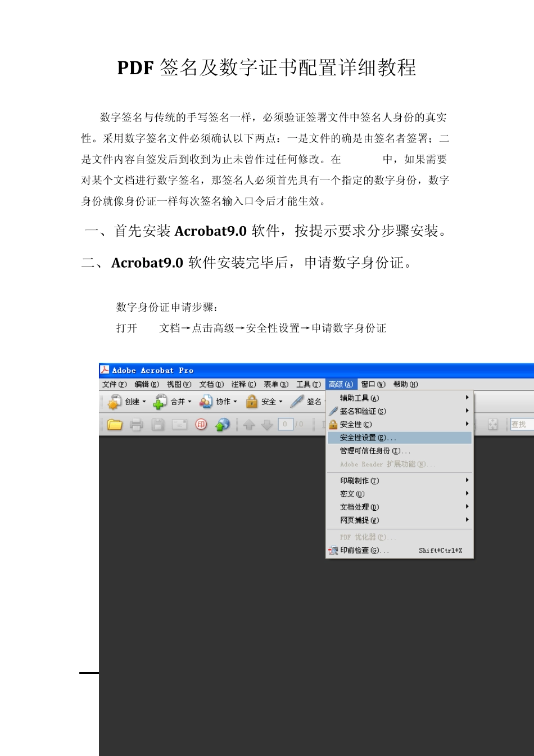The width and height of the screenshot is (534, 756).
Task: Open the 文档(D) menu
Action: click(211, 384)
